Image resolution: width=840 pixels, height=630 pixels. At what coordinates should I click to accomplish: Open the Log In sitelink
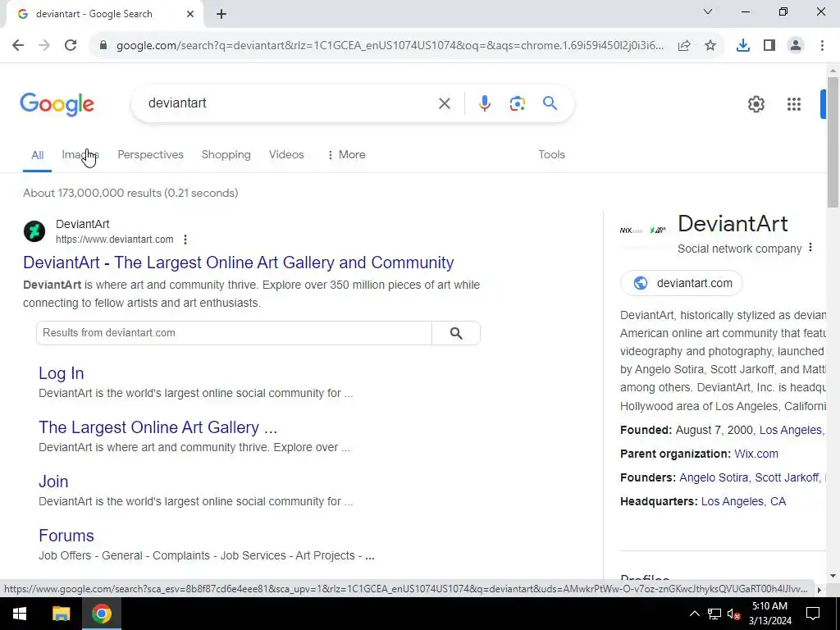click(x=61, y=373)
